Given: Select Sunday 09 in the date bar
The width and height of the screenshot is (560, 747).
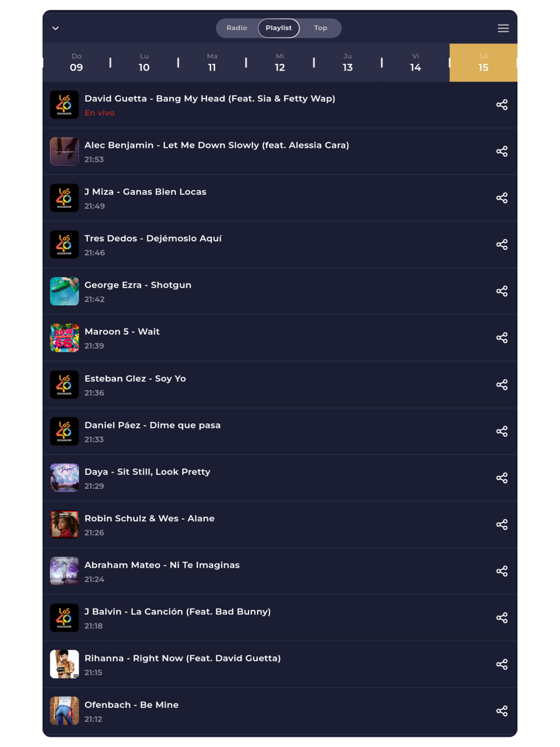Looking at the screenshot, I should (x=77, y=63).
